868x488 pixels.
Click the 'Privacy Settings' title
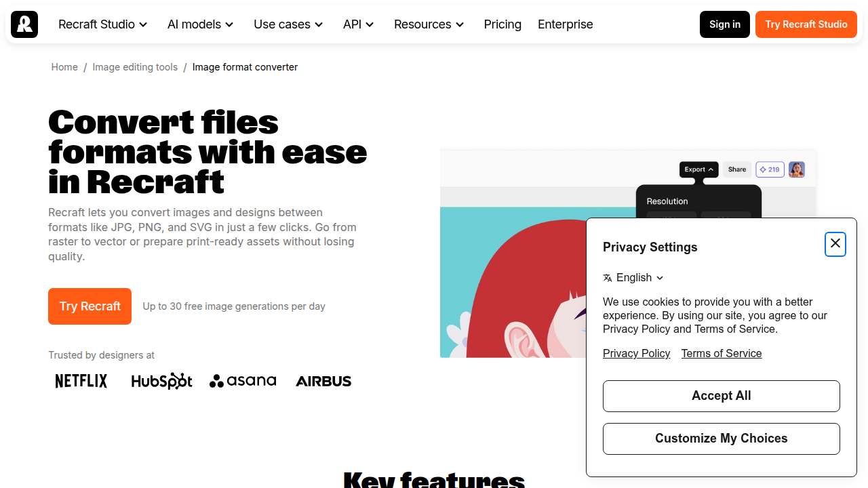click(650, 247)
